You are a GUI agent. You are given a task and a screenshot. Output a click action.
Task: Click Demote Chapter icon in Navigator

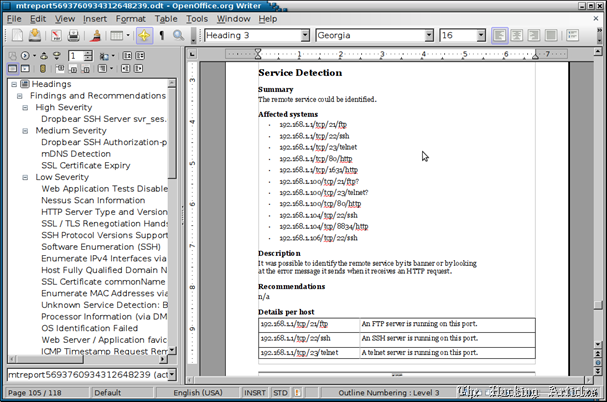point(140,56)
